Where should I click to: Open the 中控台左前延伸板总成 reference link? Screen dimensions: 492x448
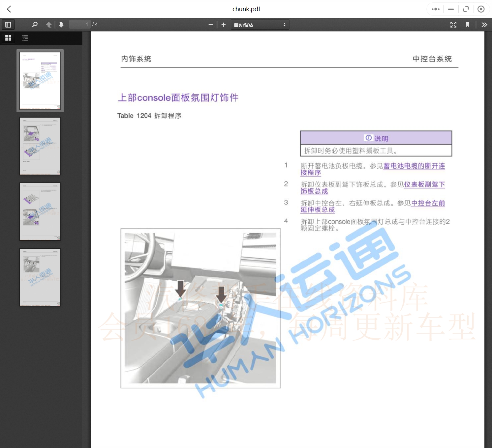pyautogui.click(x=428, y=203)
